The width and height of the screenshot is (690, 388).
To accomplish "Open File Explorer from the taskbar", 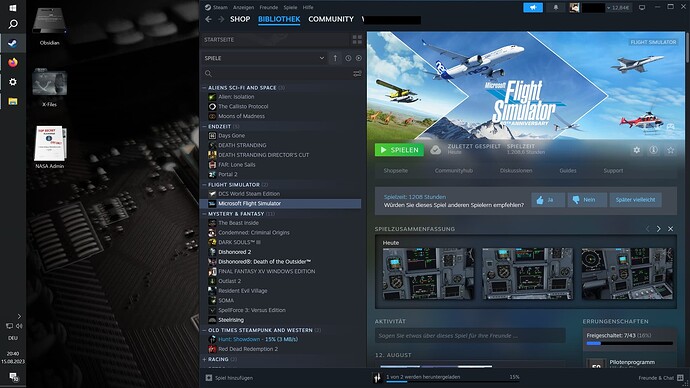I will click(13, 101).
